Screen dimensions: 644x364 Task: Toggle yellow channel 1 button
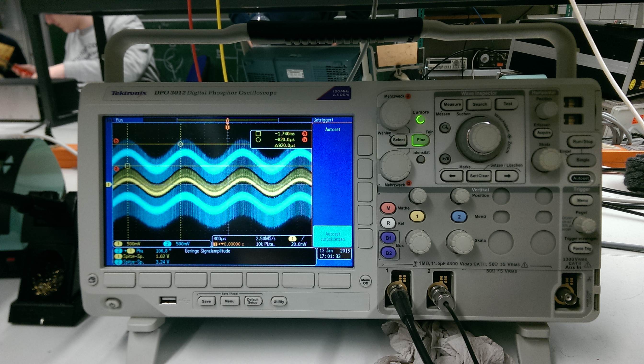[x=417, y=216]
